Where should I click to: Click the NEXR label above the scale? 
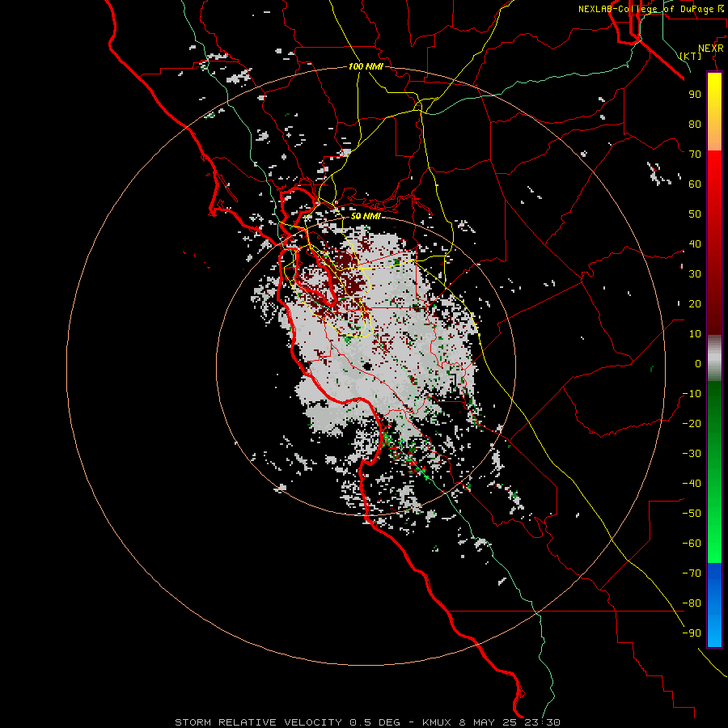(711, 49)
